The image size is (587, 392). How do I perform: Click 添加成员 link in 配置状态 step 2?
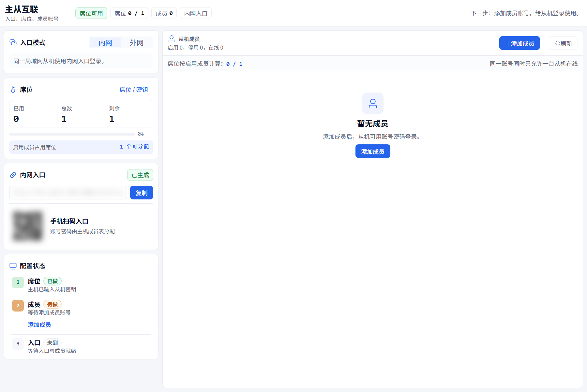(x=39, y=325)
